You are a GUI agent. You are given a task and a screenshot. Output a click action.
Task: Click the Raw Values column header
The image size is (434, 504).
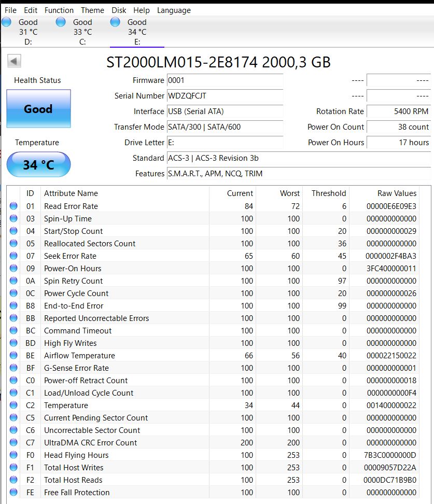397,193
